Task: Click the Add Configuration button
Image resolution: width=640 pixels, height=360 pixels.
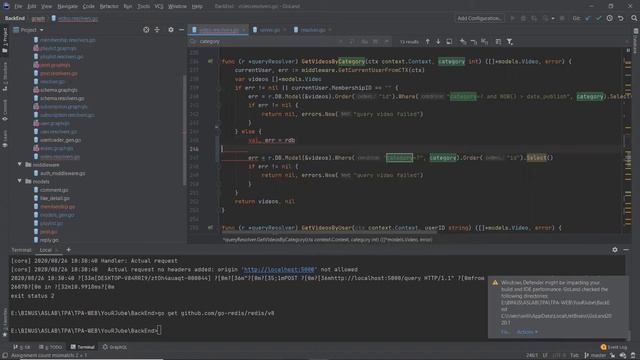Action: click(x=479, y=18)
